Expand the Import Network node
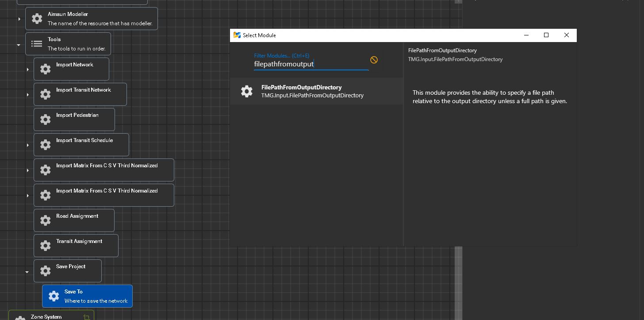644x320 pixels. tap(27, 69)
